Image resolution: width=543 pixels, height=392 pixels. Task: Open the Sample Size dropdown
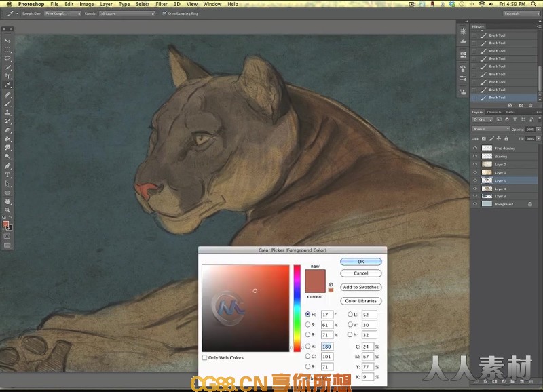tap(62, 14)
